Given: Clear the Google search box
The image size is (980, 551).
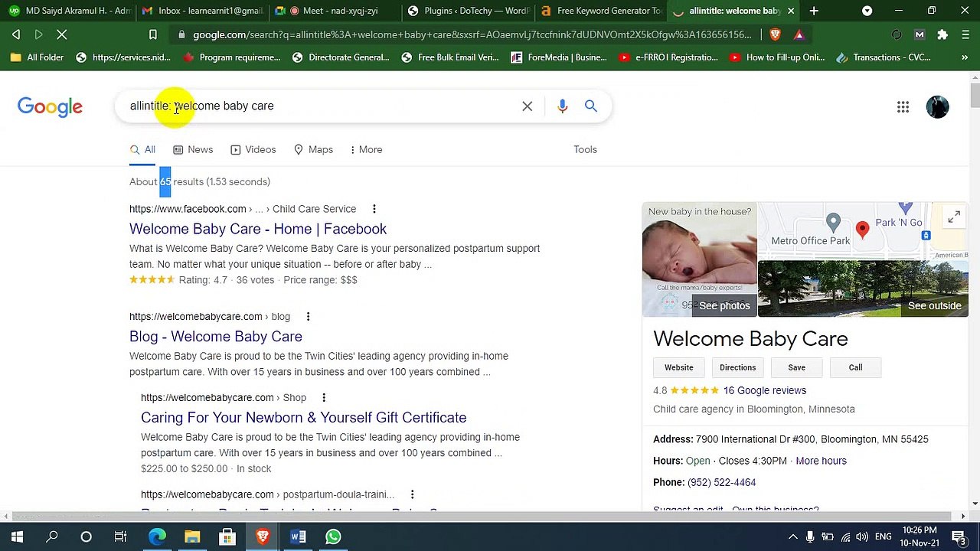Looking at the screenshot, I should click(528, 106).
